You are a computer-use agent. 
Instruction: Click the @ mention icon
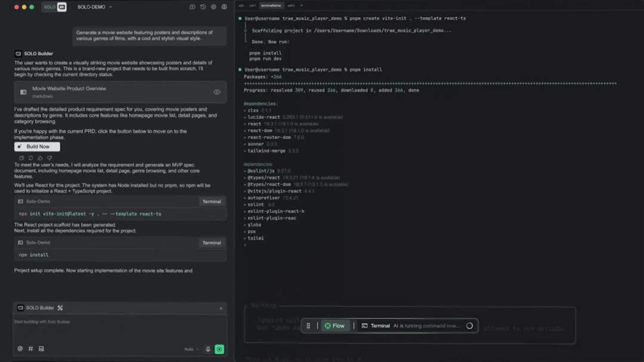pyautogui.click(x=20, y=349)
